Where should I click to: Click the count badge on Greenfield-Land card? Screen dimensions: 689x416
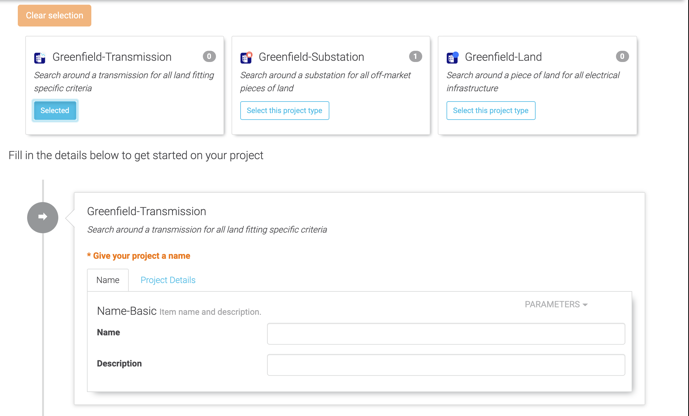tap(622, 57)
